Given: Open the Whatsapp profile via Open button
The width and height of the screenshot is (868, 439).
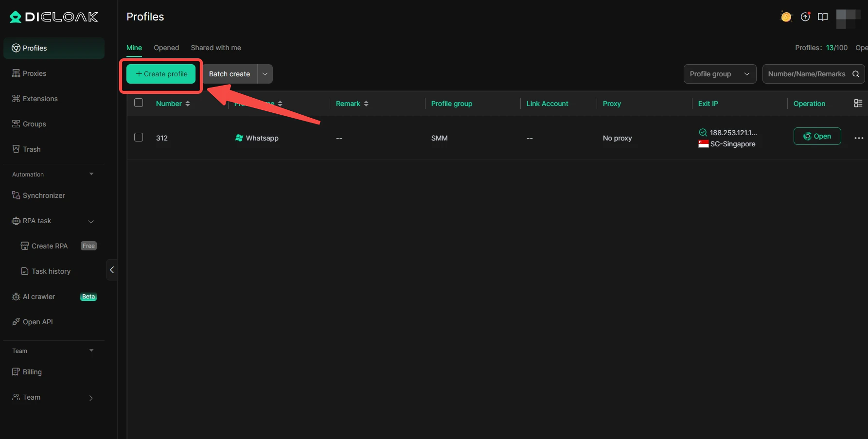Looking at the screenshot, I should [817, 136].
